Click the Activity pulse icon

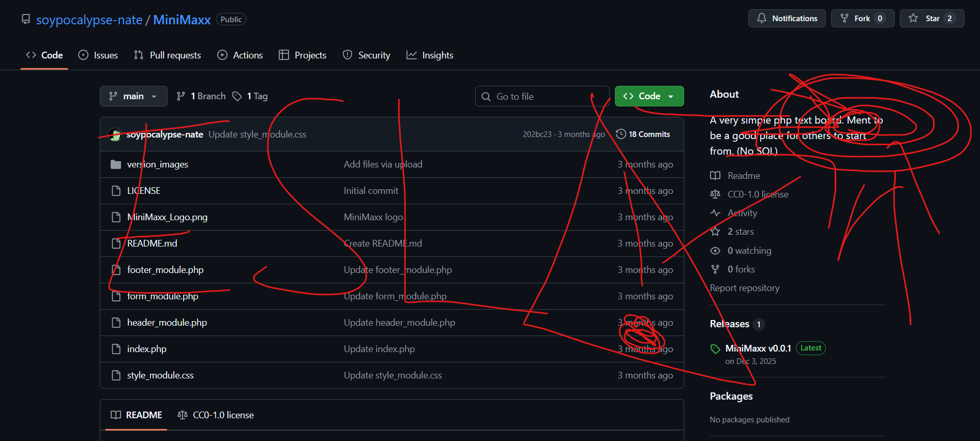pyautogui.click(x=715, y=213)
